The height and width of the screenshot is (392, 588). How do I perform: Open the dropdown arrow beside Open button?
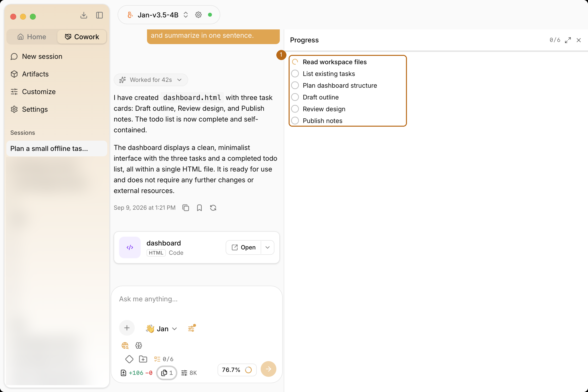pos(268,247)
